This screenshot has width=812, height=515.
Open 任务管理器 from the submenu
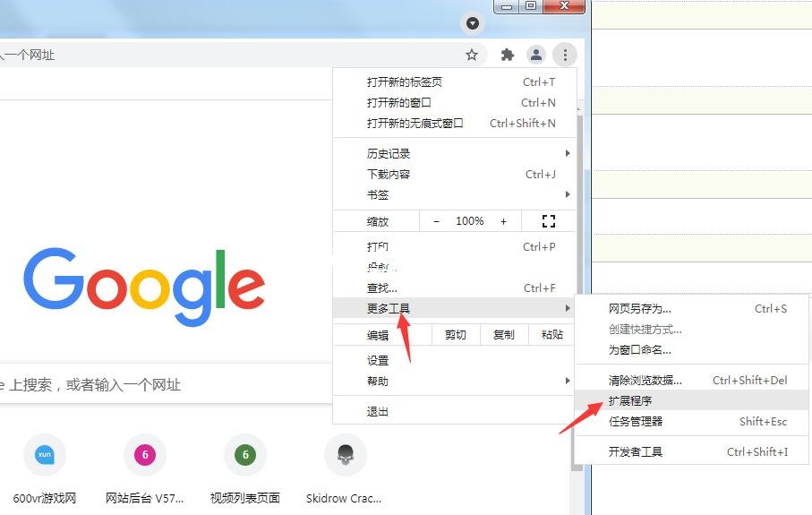point(692,421)
